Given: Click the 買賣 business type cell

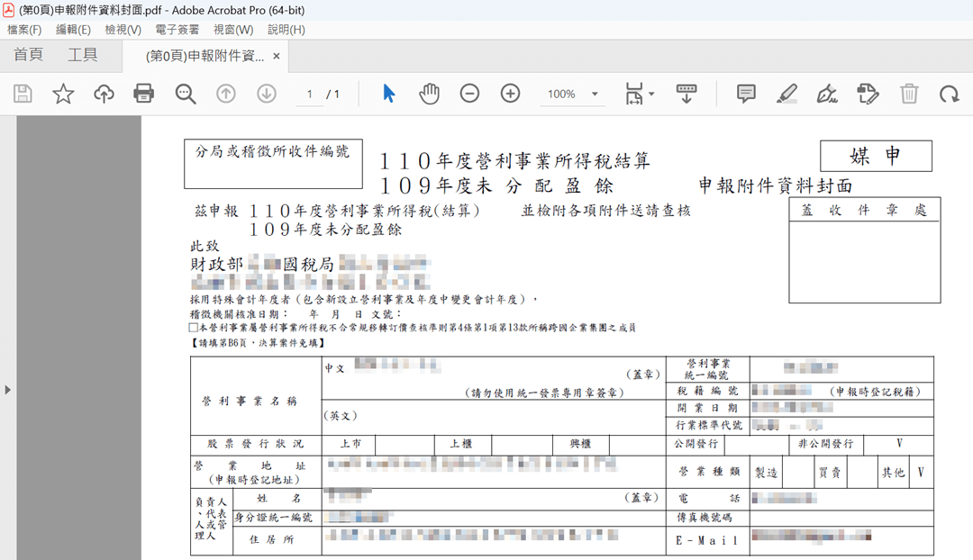Looking at the screenshot, I should coord(830,473).
